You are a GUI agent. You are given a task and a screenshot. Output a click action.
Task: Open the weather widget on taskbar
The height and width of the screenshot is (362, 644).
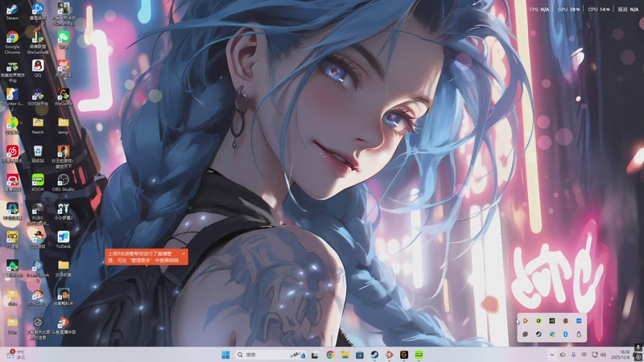(x=15, y=355)
